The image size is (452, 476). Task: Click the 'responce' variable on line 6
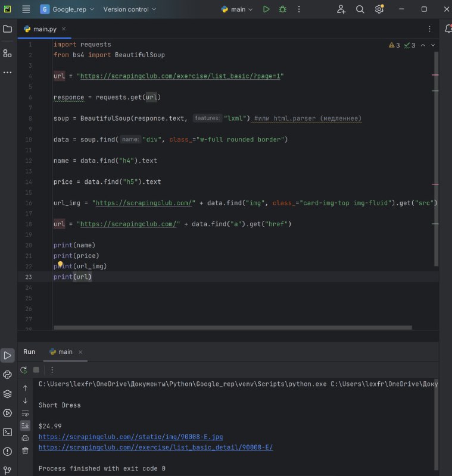point(68,98)
